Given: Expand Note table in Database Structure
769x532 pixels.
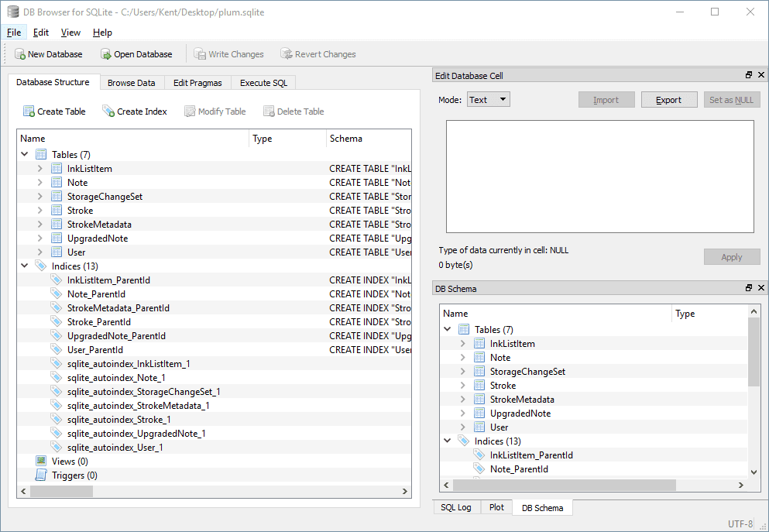Looking at the screenshot, I should [x=40, y=183].
